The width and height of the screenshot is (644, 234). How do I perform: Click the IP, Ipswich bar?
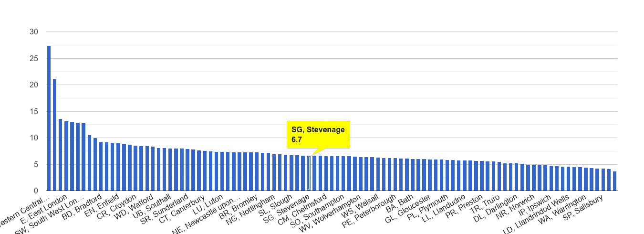tap(551, 179)
